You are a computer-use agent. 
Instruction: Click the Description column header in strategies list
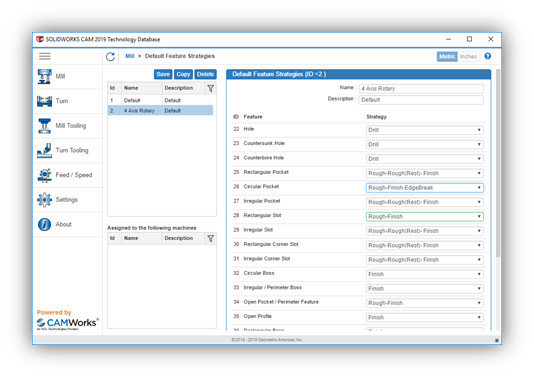179,88
